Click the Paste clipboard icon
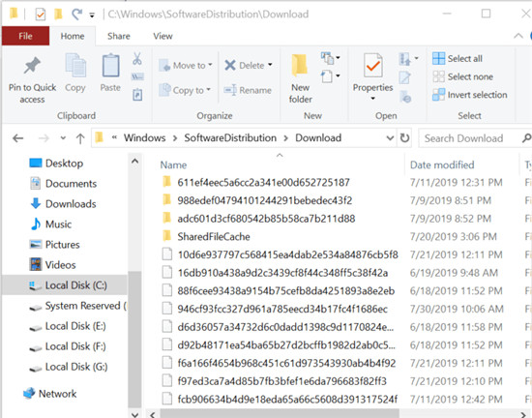Image resolution: width=532 pixels, height=418 pixels. tap(110, 66)
